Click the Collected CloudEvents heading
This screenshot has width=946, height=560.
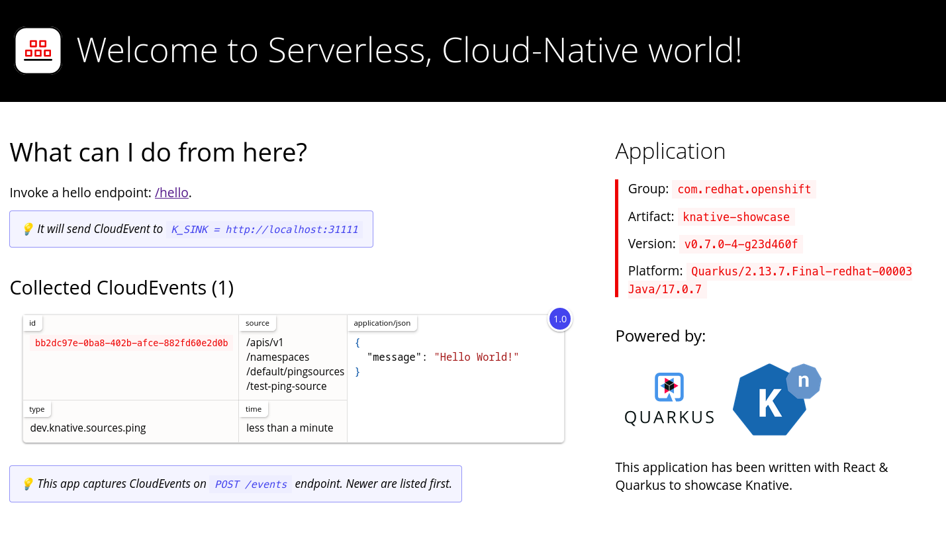122,288
